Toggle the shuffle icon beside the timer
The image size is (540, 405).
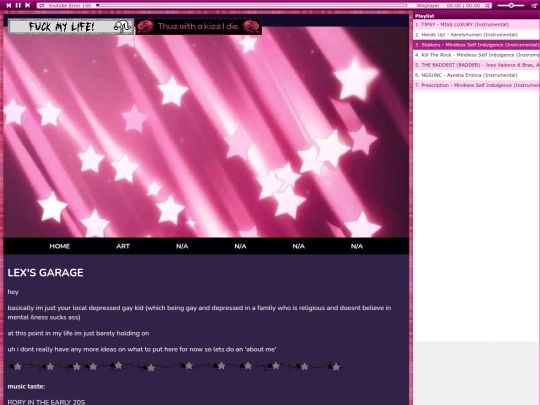[x=487, y=6]
